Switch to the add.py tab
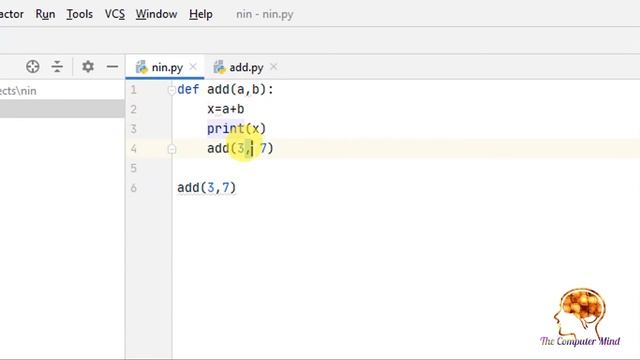 (245, 67)
